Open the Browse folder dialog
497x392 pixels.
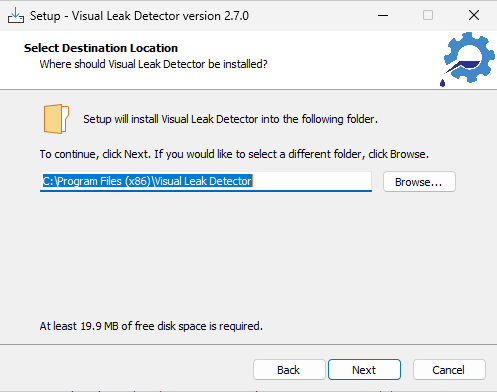tap(419, 182)
